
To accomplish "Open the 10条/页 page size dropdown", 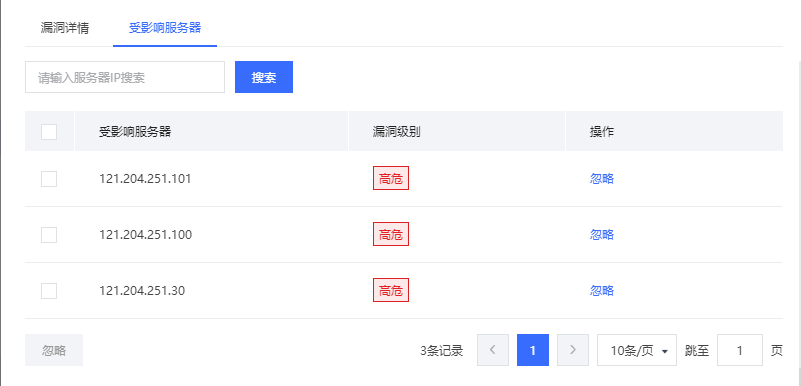I will coord(637,350).
